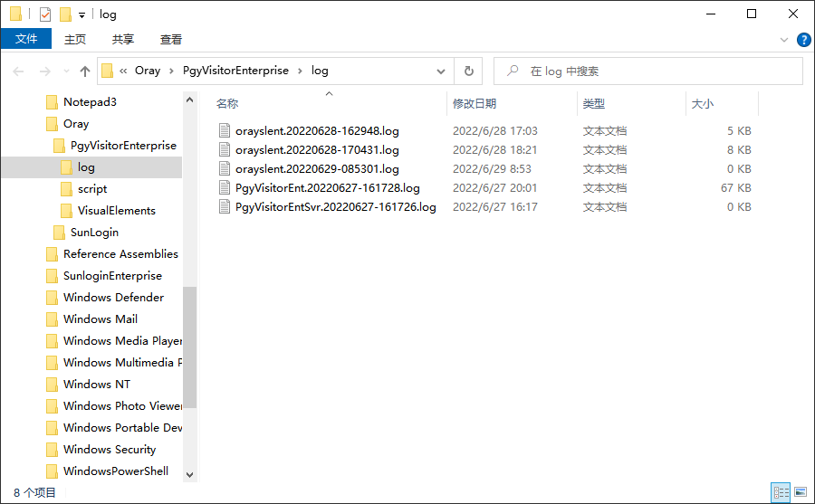The height and width of the screenshot is (504, 815).
Task: Select file PgyVisitorEntSvr.20220627-161726.log
Action: [x=336, y=207]
